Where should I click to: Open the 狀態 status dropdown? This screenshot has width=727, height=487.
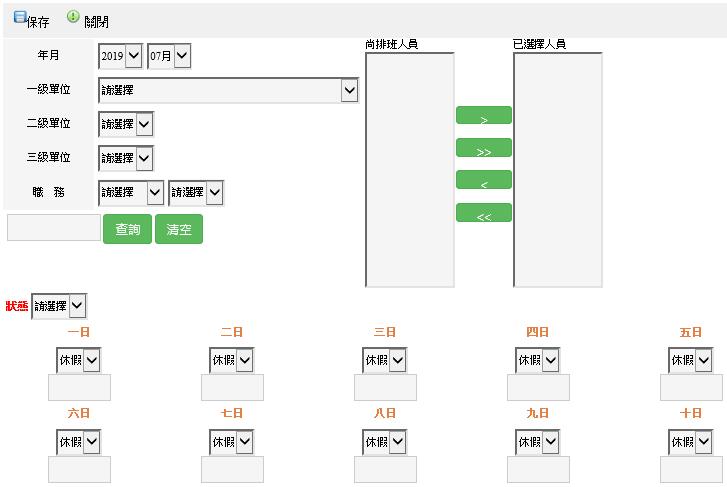[59, 306]
